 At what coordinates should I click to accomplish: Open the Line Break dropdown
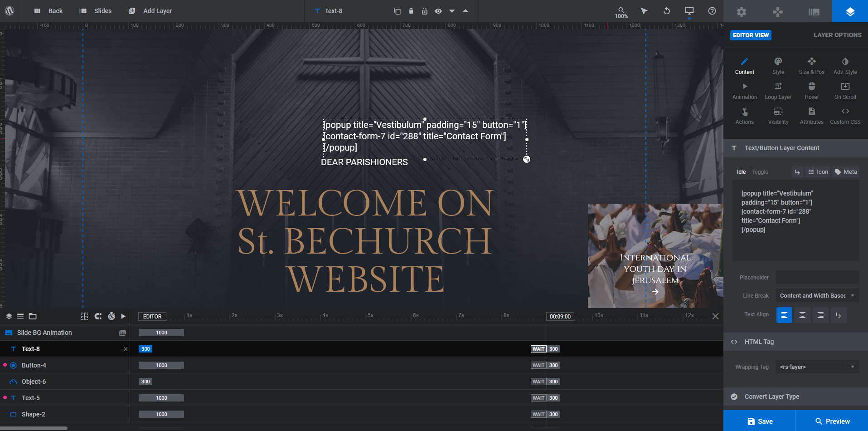[817, 295]
